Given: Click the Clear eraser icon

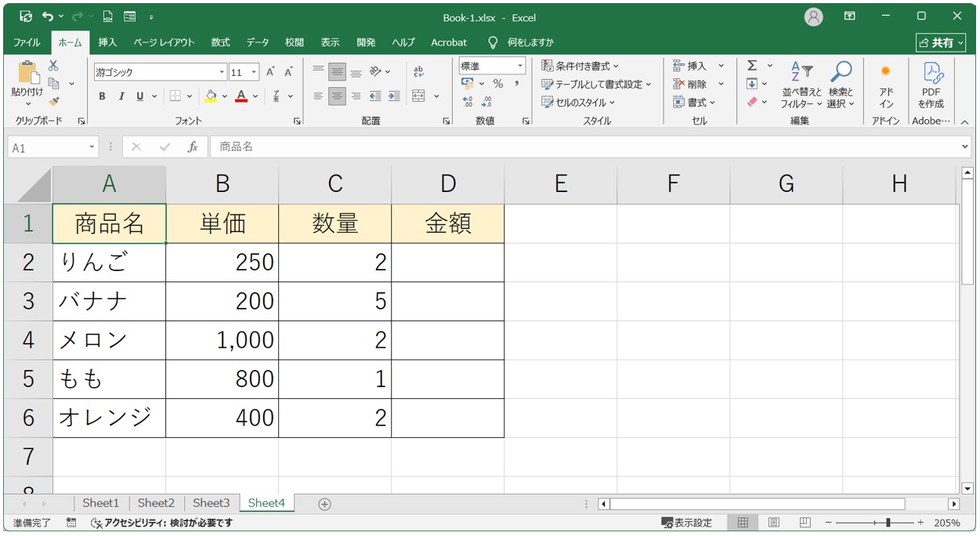Looking at the screenshot, I should 752,102.
